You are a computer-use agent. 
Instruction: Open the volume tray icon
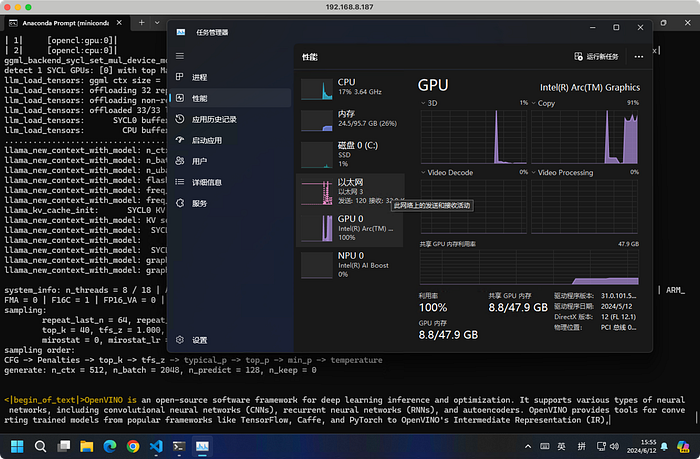615,446
